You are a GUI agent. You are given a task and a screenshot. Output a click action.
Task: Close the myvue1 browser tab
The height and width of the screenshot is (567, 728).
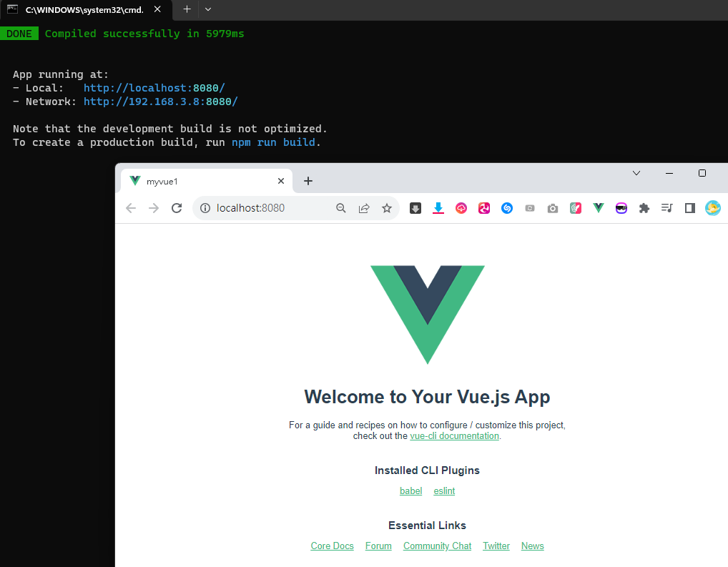[281, 181]
